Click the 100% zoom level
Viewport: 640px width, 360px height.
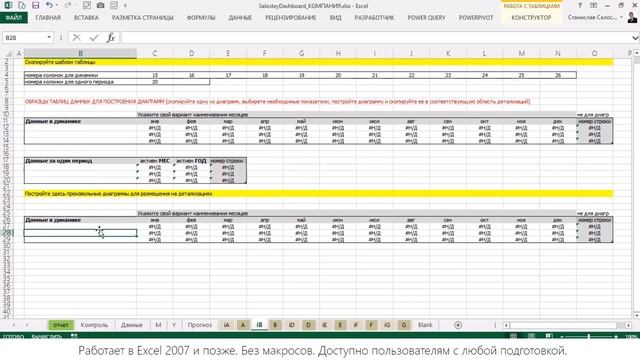pyautogui.click(x=631, y=336)
